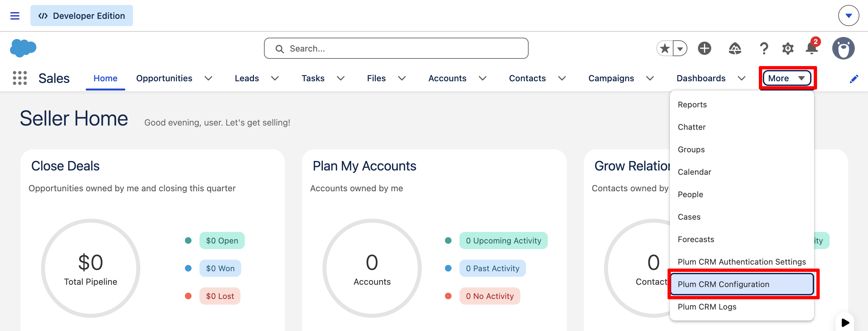Expand the Tasks tab chevron
The width and height of the screenshot is (868, 331).
[341, 78]
